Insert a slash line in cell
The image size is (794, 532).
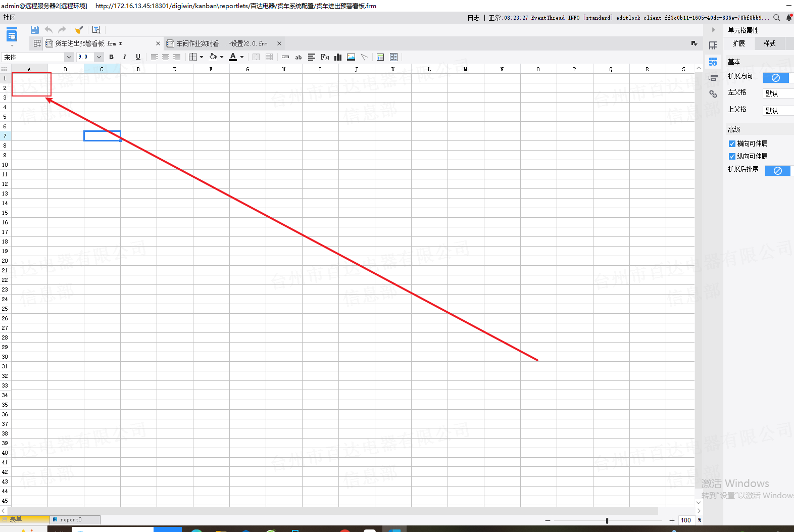pos(364,57)
